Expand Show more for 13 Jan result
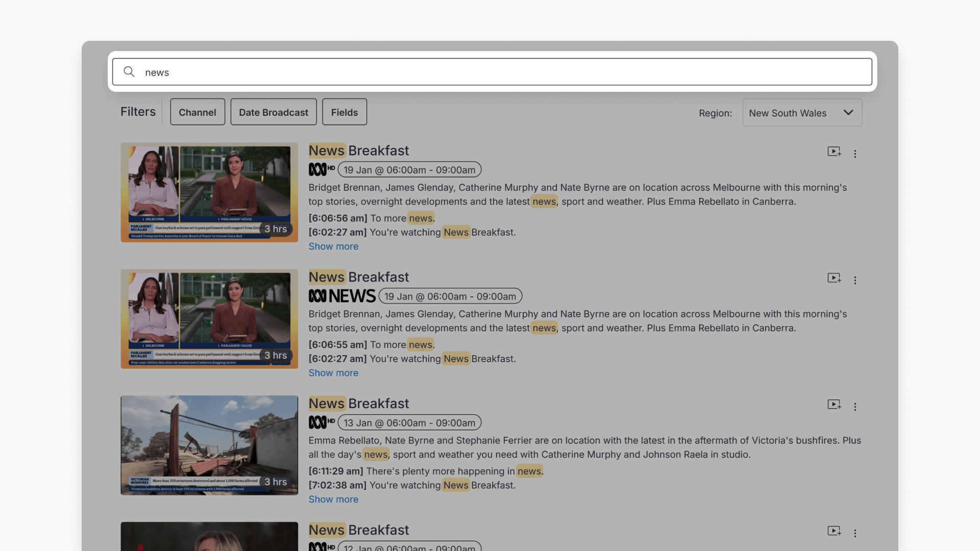 333,499
